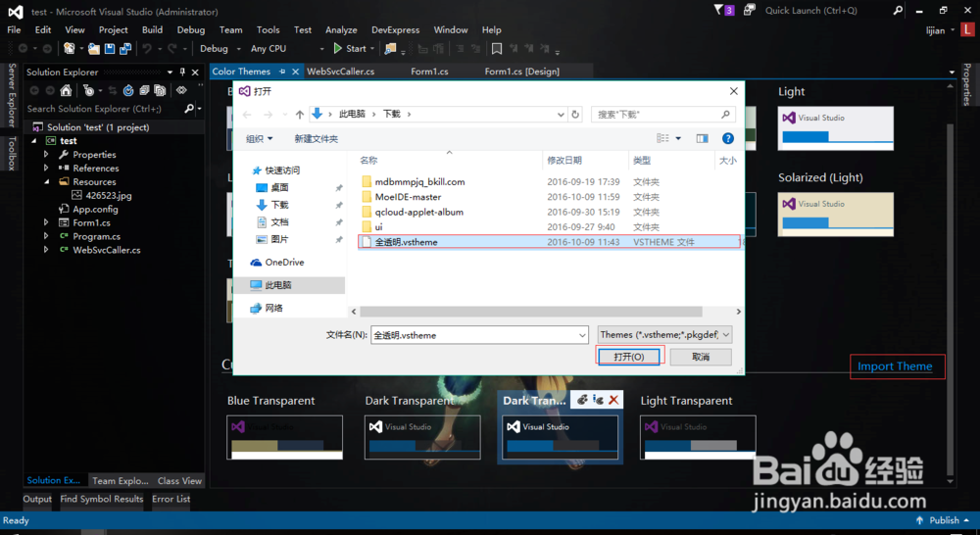Click the Open File toolbar icon
The width and height of the screenshot is (980, 535).
pos(94,49)
